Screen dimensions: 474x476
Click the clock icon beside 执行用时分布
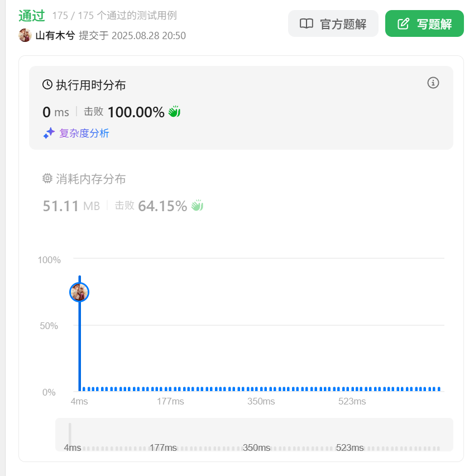(47, 85)
